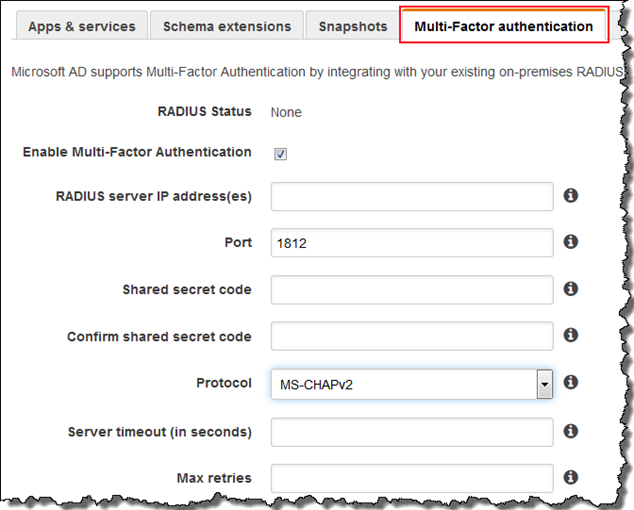Image resolution: width=634 pixels, height=510 pixels.
Task: Open the Schema extensions tab
Action: point(227,26)
